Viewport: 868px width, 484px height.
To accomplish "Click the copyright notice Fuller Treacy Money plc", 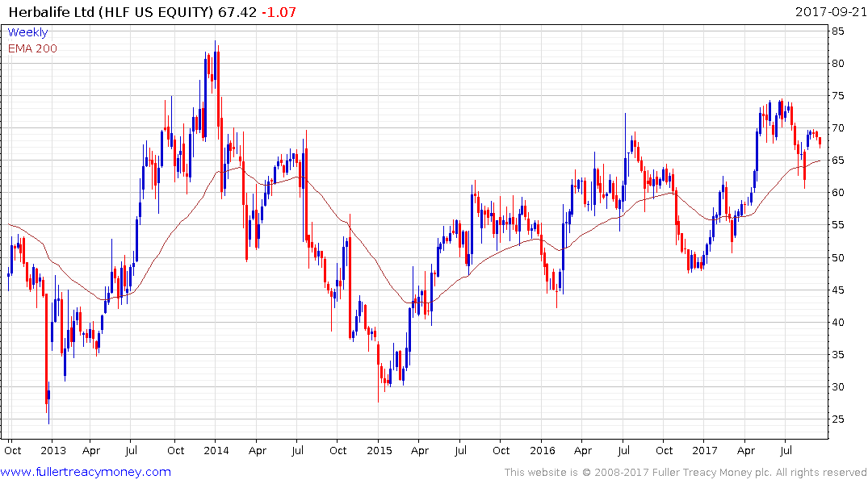I will pos(686,473).
